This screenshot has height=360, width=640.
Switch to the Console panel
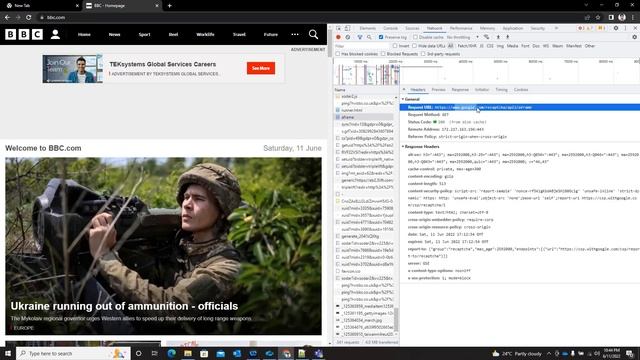tap(390, 28)
